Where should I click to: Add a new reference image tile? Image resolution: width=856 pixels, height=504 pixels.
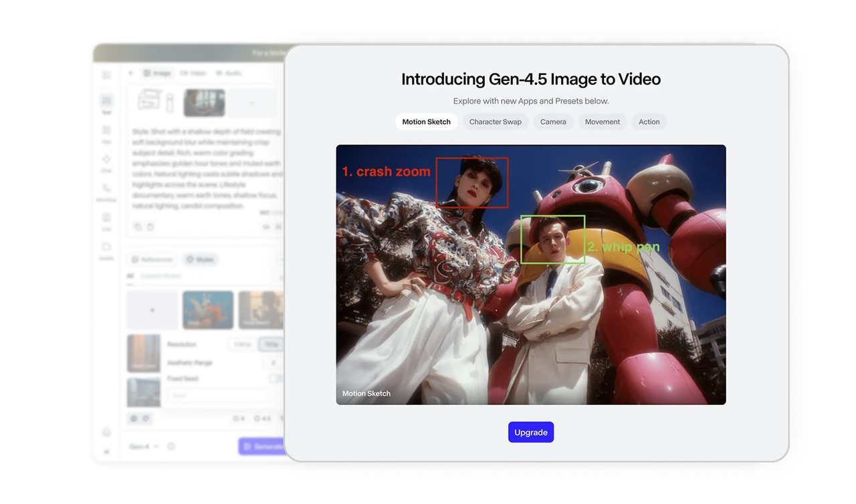click(x=252, y=103)
